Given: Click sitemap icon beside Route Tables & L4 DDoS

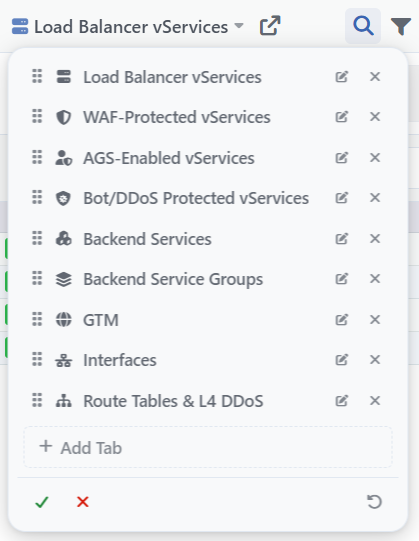Looking at the screenshot, I should [x=64, y=401].
